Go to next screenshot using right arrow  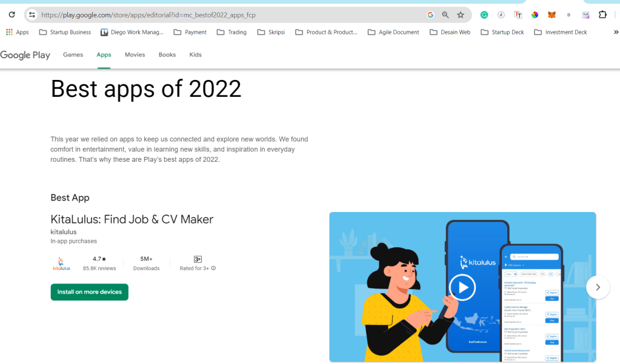coord(598,287)
